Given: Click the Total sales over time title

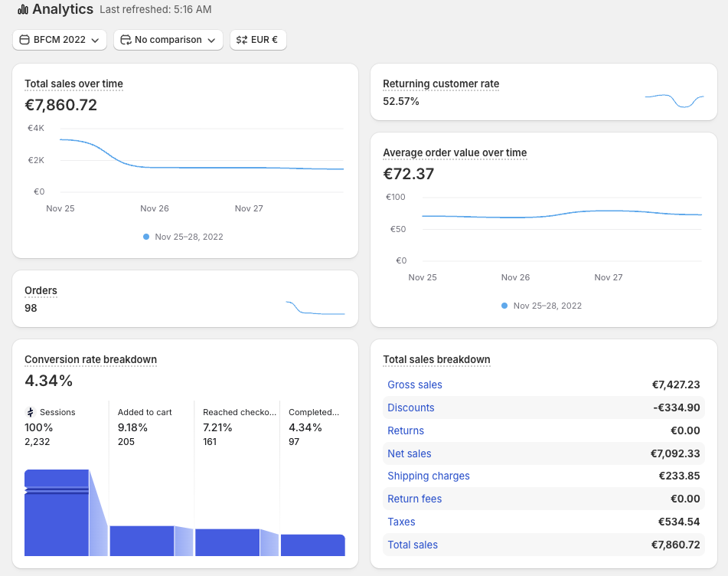Looking at the screenshot, I should [73, 84].
